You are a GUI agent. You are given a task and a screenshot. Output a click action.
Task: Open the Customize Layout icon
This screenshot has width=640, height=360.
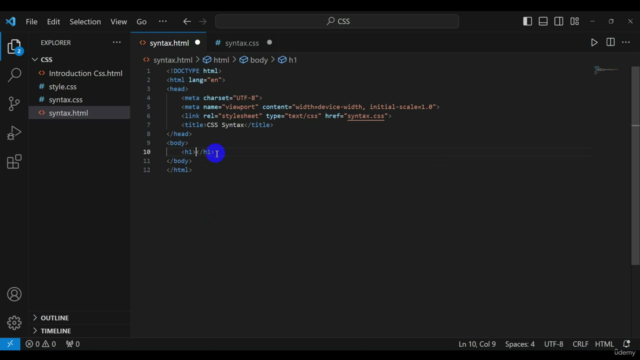[x=575, y=21]
